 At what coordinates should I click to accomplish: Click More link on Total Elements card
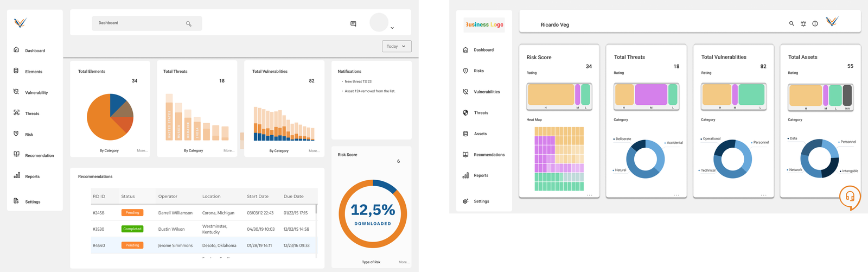142,150
